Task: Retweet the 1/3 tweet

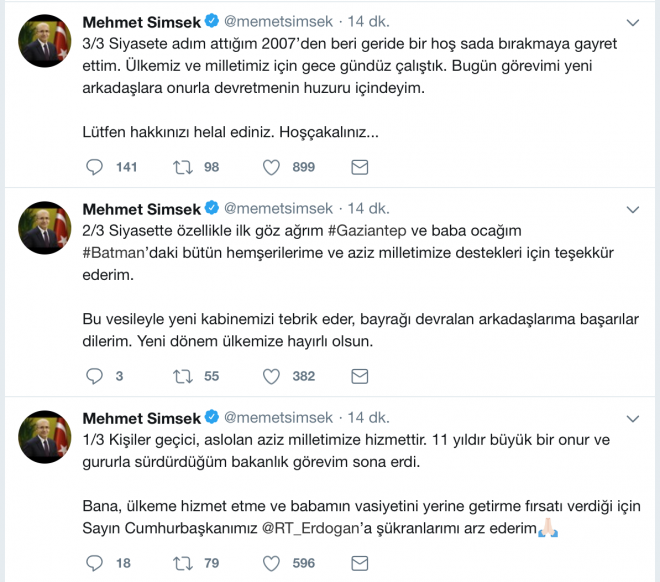Action: click(x=183, y=563)
